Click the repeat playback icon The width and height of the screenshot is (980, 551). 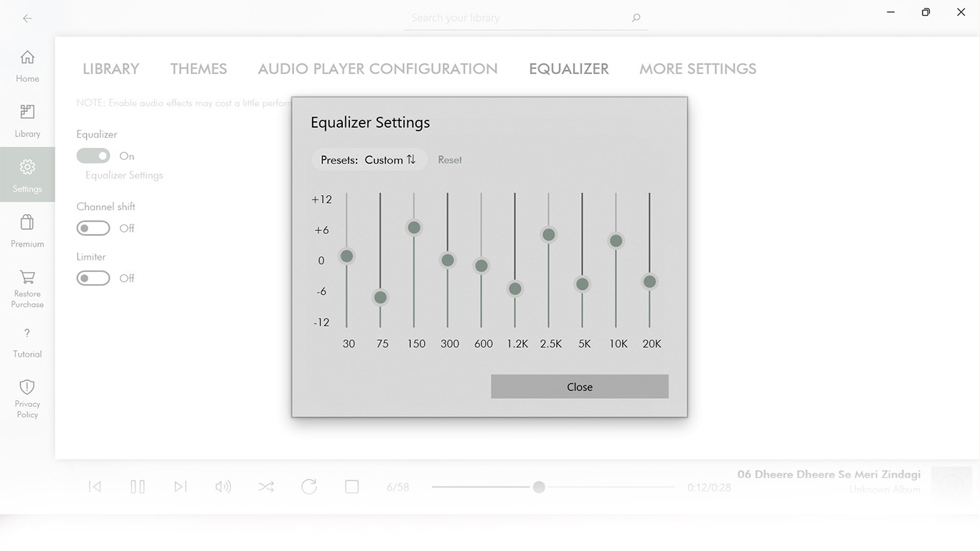[309, 486]
